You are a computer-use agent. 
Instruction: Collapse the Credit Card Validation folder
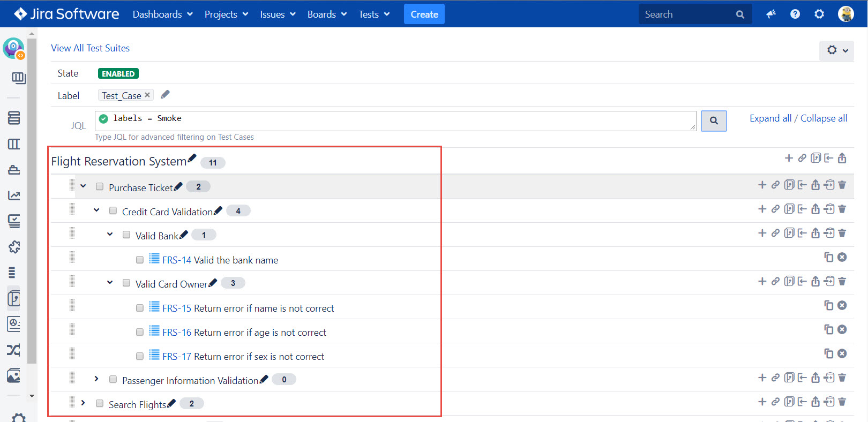[96, 210]
